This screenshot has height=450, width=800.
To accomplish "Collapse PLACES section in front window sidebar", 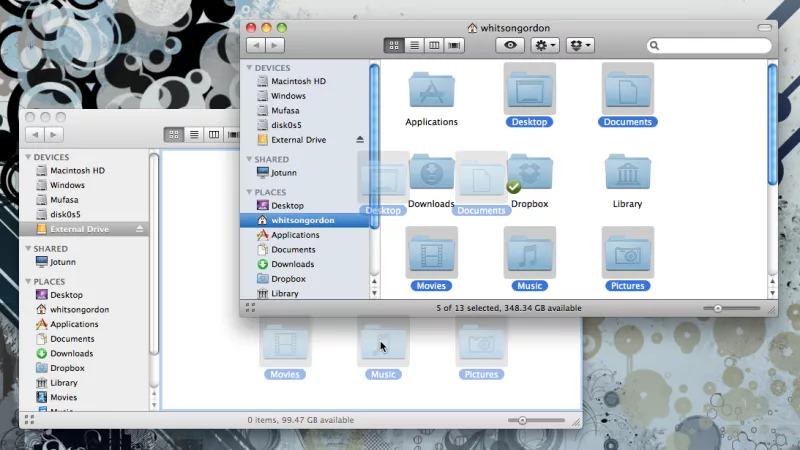I will (249, 192).
